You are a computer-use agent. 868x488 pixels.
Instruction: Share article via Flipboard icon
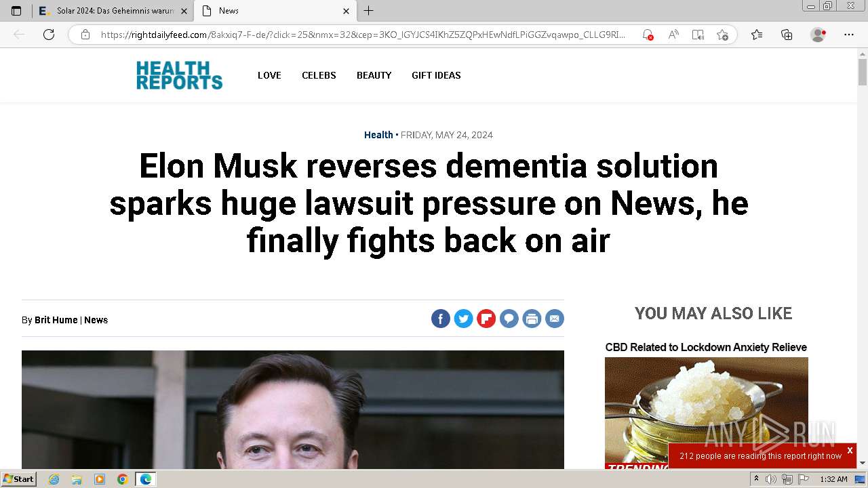[x=486, y=319]
